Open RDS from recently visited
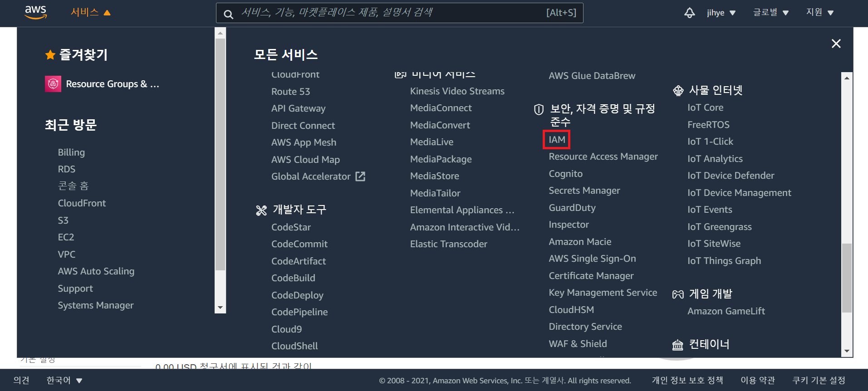Viewport: 868px width, 391px height. (66, 169)
